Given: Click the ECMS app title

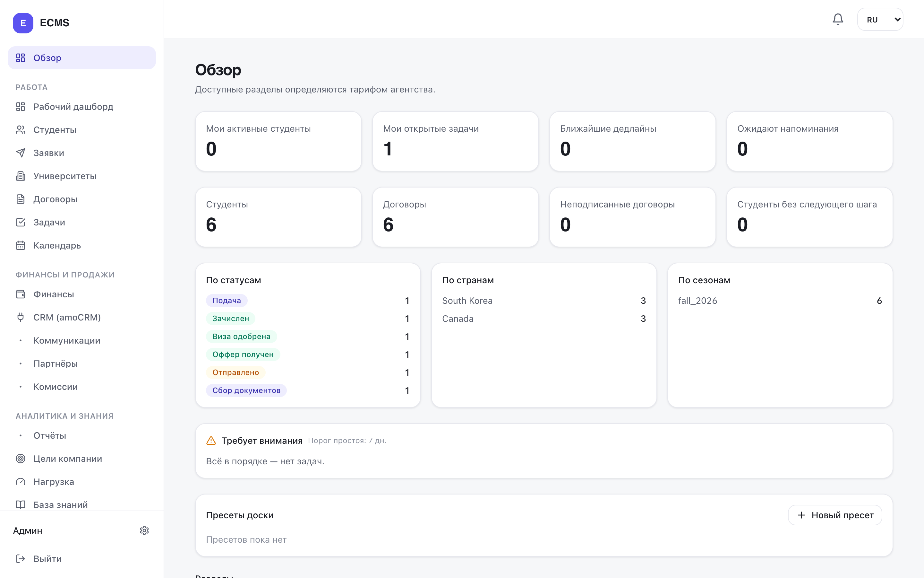Looking at the screenshot, I should pyautogui.click(x=55, y=23).
